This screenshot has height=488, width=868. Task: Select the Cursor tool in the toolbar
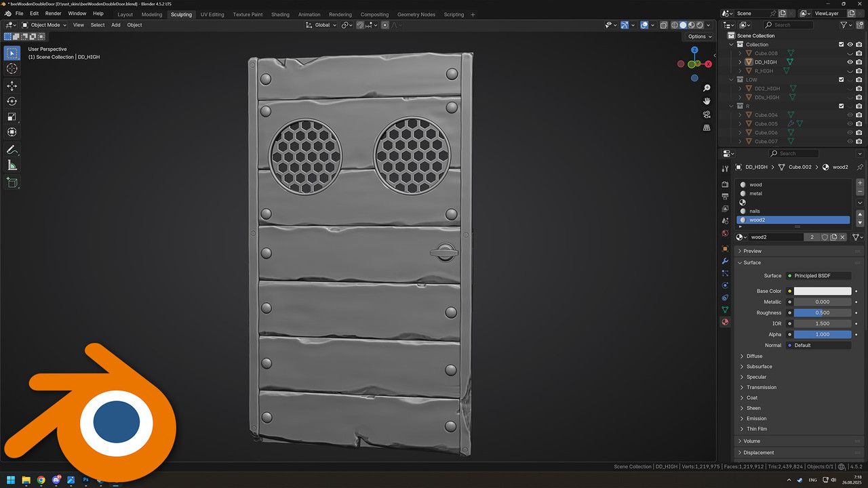[x=12, y=68]
